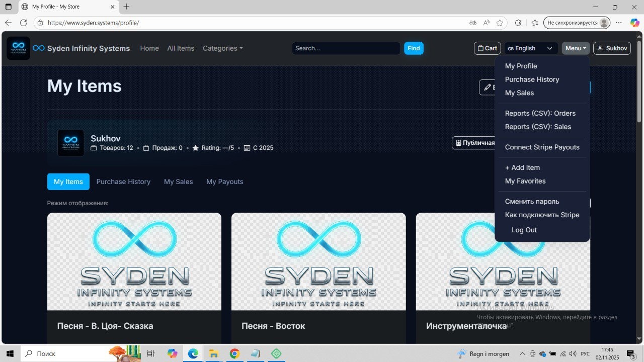Open the My Payouts tab
The height and width of the screenshot is (362, 644).
(x=224, y=182)
